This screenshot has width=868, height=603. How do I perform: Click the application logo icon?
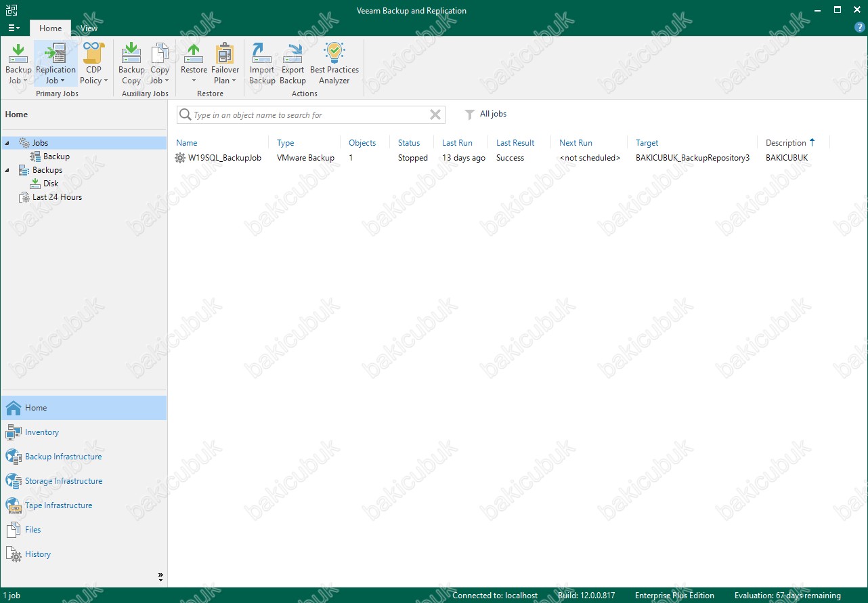[12, 10]
